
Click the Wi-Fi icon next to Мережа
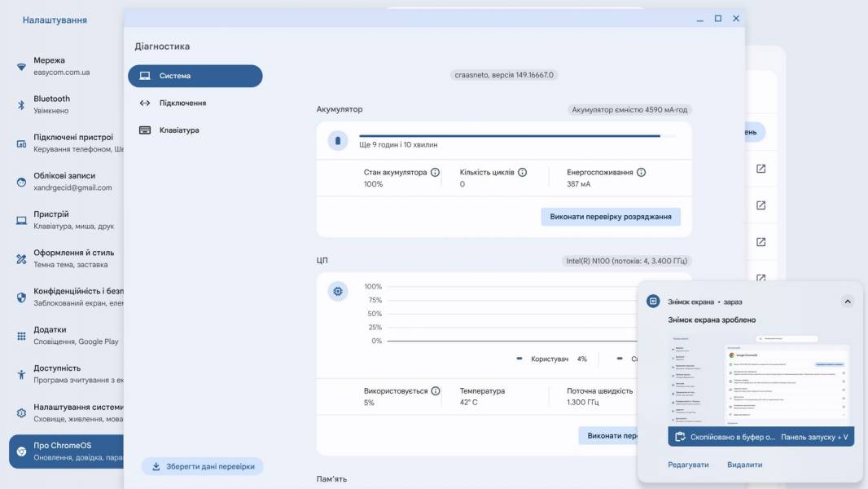[21, 67]
